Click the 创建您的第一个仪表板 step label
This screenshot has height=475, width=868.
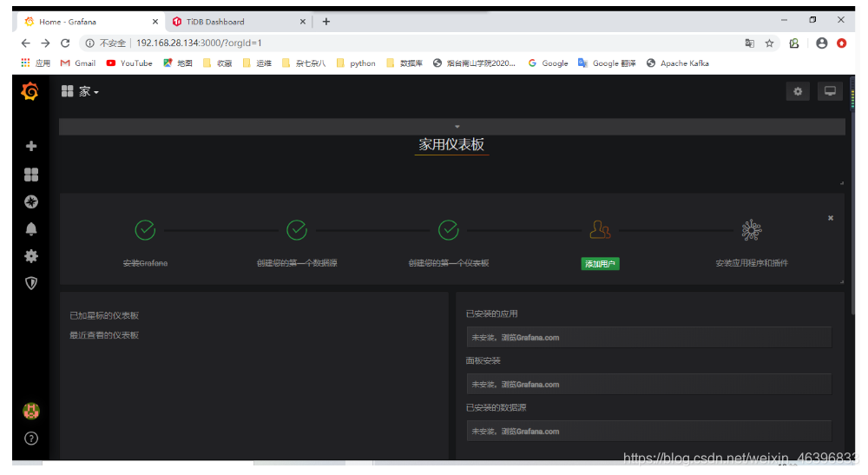[449, 263]
